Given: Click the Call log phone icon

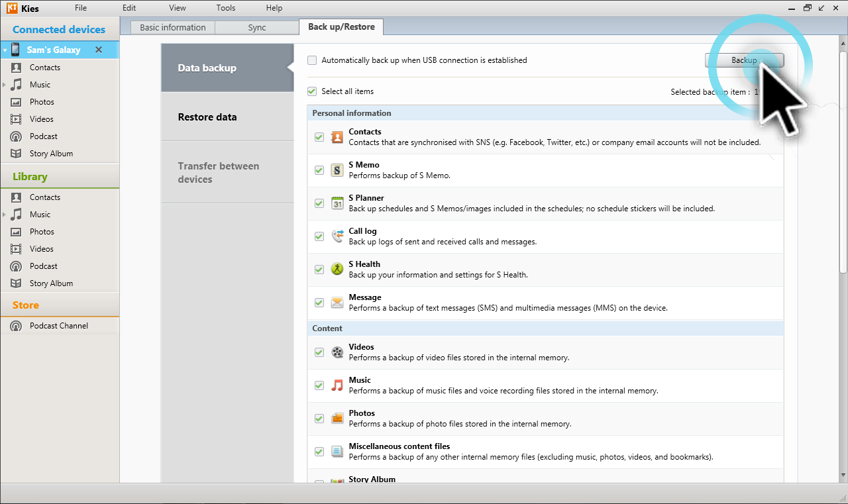Looking at the screenshot, I should (337, 236).
